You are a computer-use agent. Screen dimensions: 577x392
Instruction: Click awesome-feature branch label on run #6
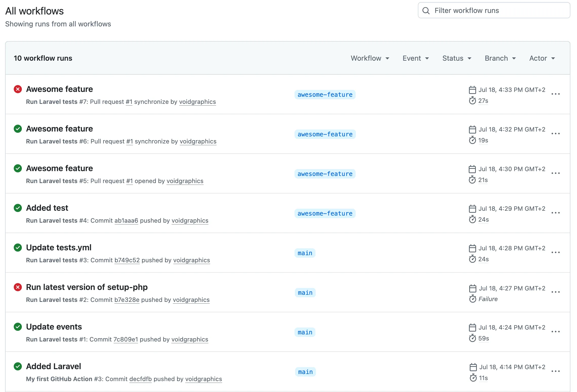pos(325,134)
